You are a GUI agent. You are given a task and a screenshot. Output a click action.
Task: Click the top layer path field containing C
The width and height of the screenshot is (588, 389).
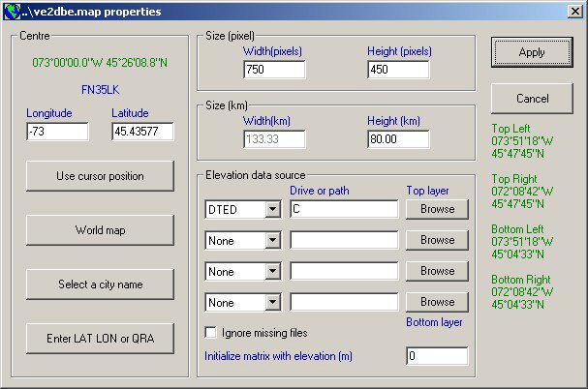[344, 209]
